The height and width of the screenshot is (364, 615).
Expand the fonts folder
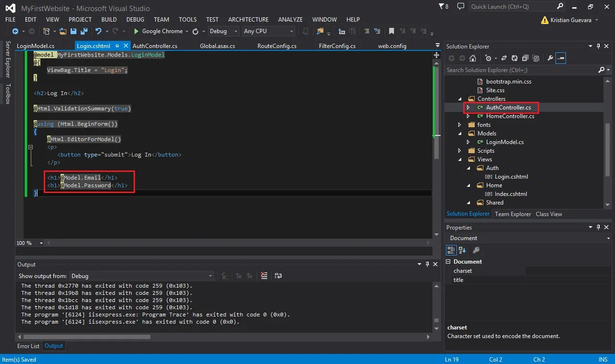coord(460,125)
